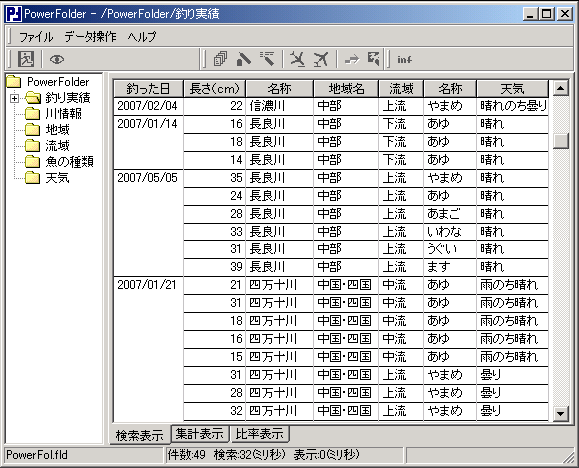Open the ヘルプ menu

(x=142, y=37)
